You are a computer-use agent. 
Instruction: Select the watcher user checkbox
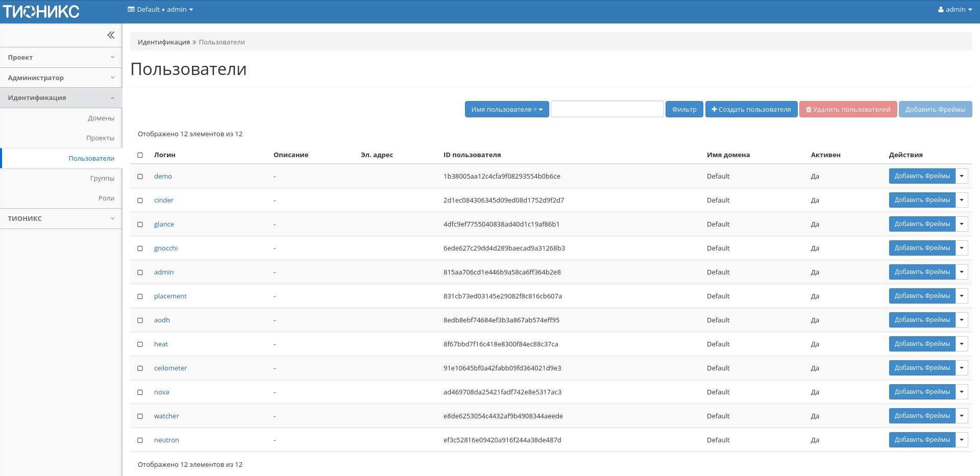pyautogui.click(x=140, y=416)
